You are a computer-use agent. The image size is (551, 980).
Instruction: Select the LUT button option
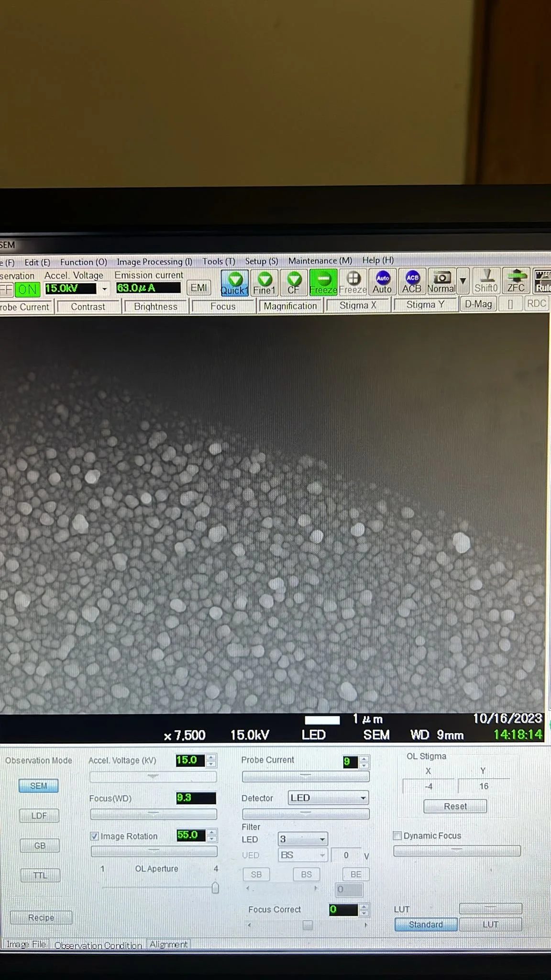491,924
